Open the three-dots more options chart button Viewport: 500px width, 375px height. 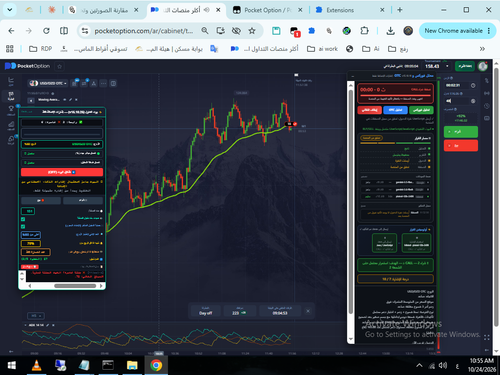click(103, 83)
